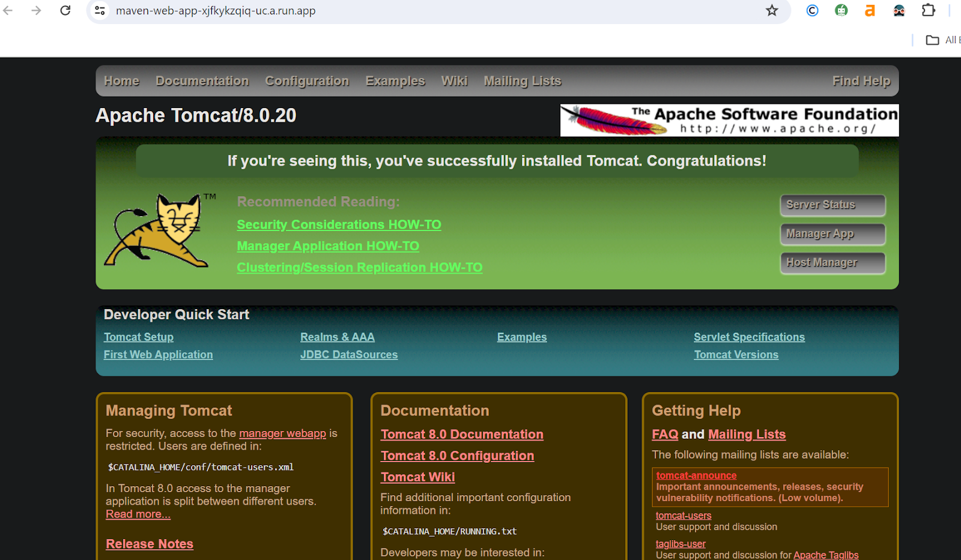Click Read more... under Managing Tomcat
Image resolution: width=961 pixels, height=560 pixels.
138,514
